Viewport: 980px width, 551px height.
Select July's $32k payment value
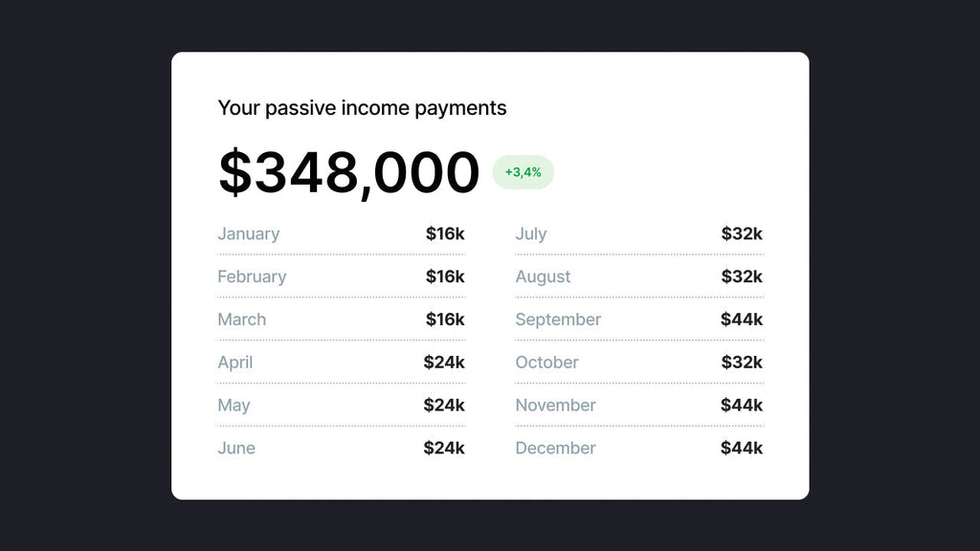coord(742,233)
